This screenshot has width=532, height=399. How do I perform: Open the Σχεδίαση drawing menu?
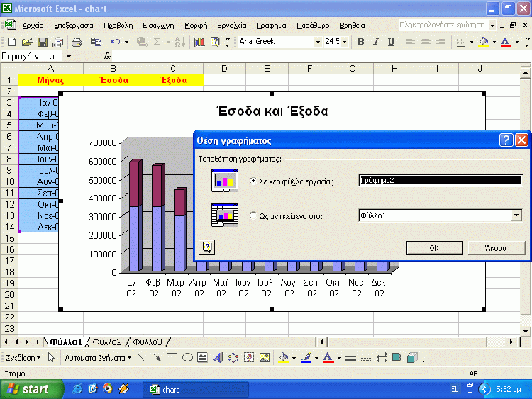(23, 358)
